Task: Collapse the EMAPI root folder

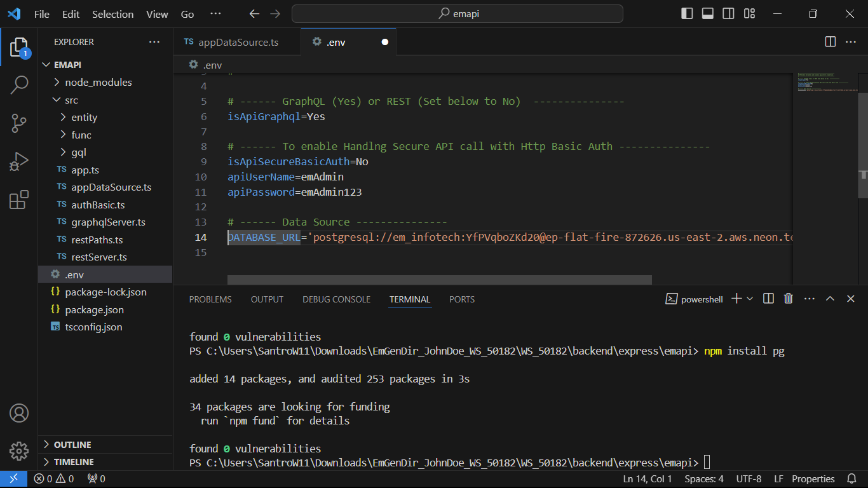Action: point(105,65)
